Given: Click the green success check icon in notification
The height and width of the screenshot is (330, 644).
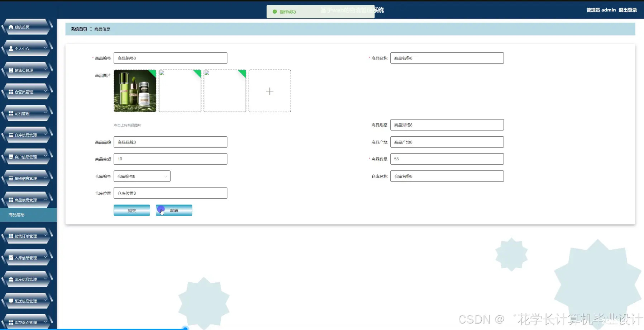Looking at the screenshot, I should (x=275, y=12).
